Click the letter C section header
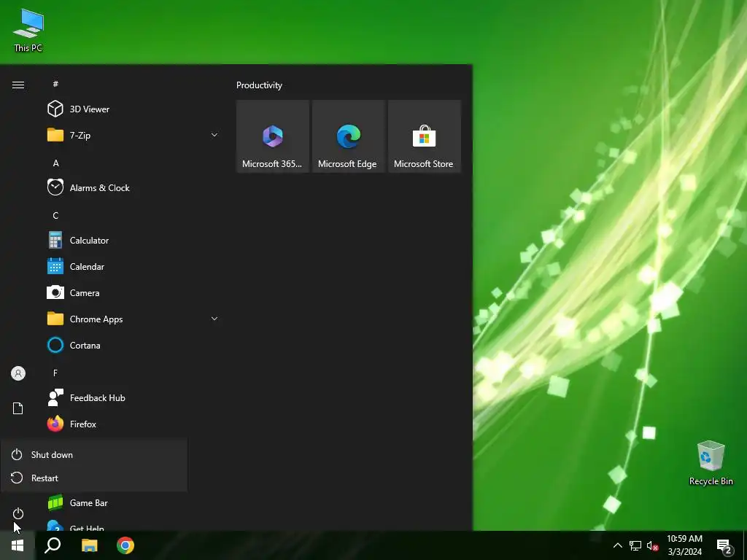This screenshot has width=747, height=560. (x=55, y=215)
